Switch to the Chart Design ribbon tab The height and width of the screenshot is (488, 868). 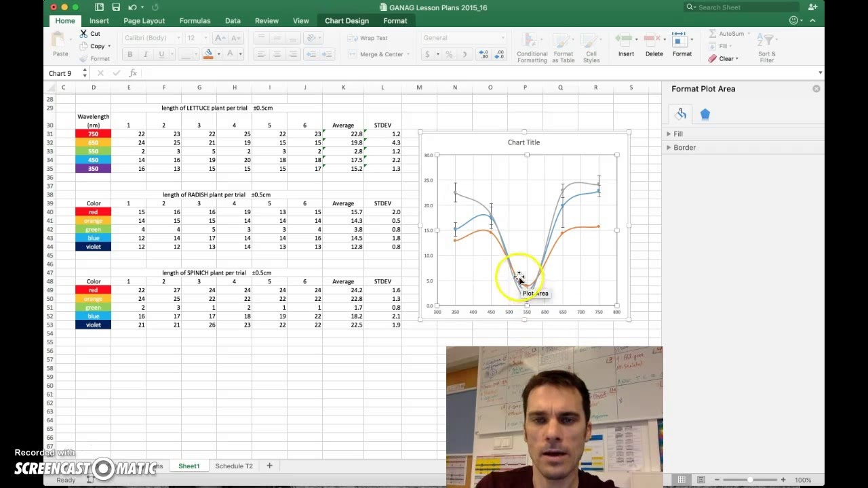pyautogui.click(x=347, y=20)
